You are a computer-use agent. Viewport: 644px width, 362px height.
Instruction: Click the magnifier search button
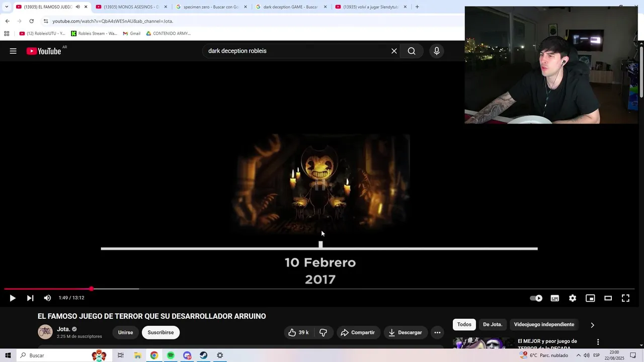[412, 51]
